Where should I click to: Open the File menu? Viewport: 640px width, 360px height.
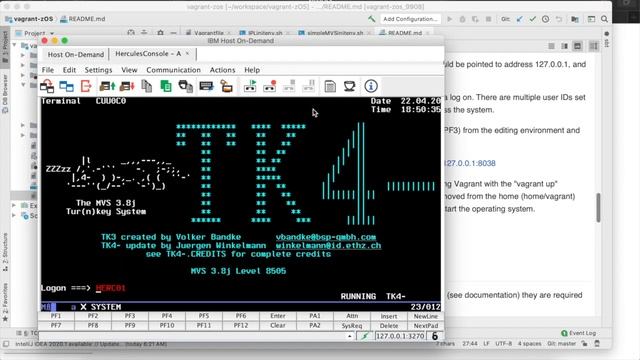(x=48, y=70)
